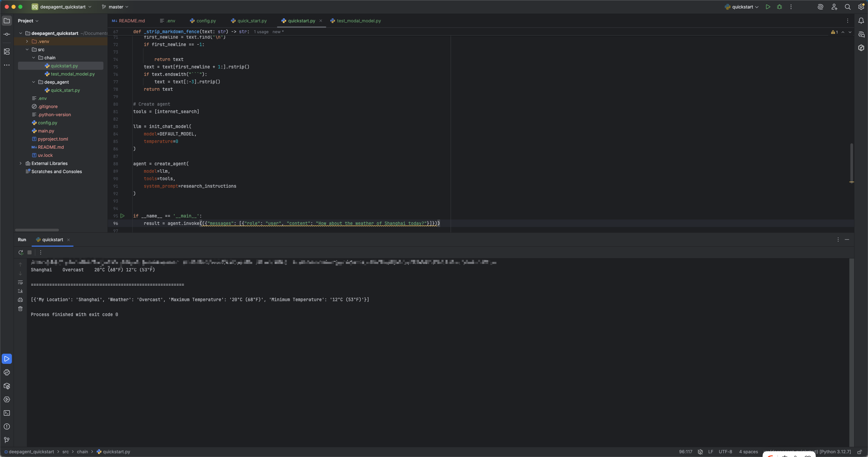The width and height of the screenshot is (868, 457).
Task: Click the editor vertical scrollbar thumb
Action: pos(851,163)
